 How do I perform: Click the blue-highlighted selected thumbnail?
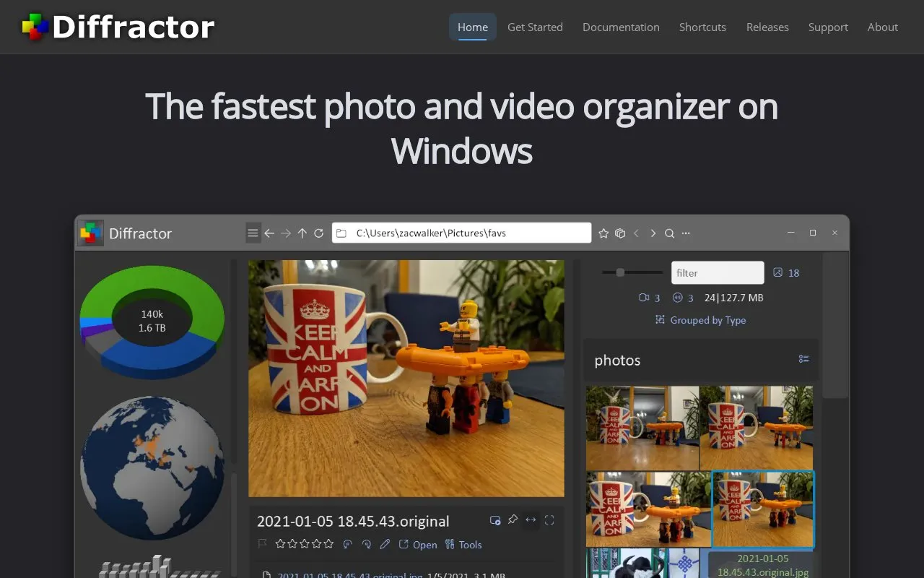click(x=763, y=509)
